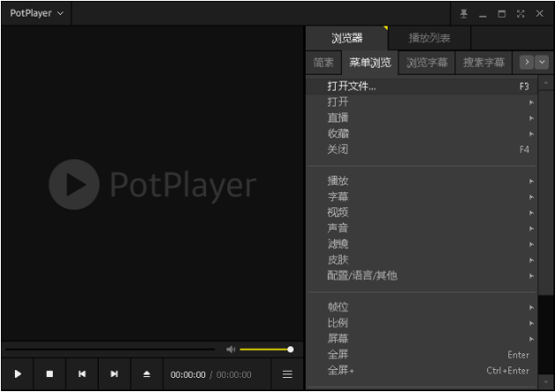Click the menu list scrollbar thumb
This screenshot has width=555, height=392.
pos(546,192)
